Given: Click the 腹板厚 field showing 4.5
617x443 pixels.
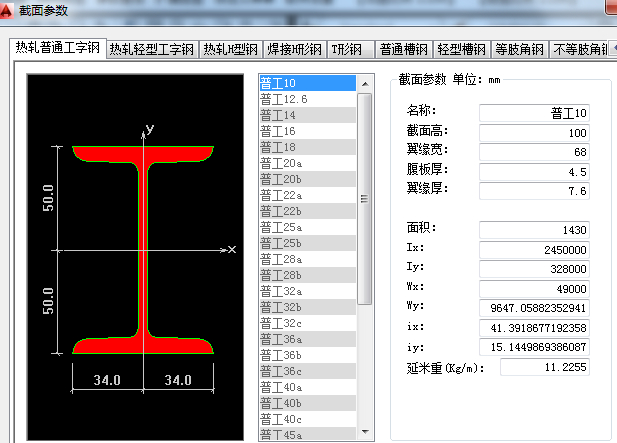Looking at the screenshot, I should (x=534, y=172).
